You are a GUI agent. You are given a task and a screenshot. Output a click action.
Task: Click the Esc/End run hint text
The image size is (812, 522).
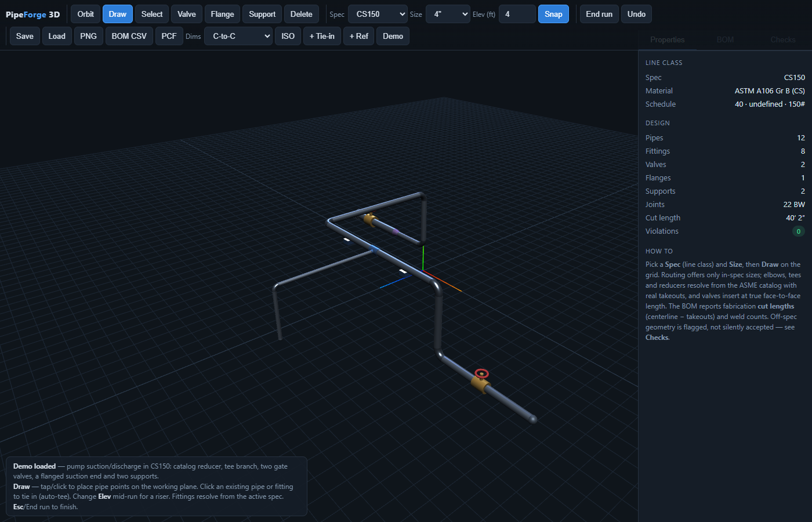45,507
